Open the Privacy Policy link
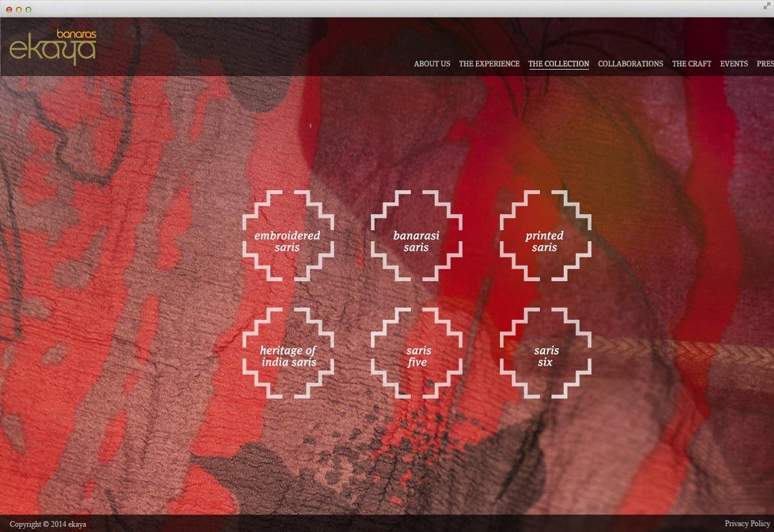774x532 pixels. (747, 524)
